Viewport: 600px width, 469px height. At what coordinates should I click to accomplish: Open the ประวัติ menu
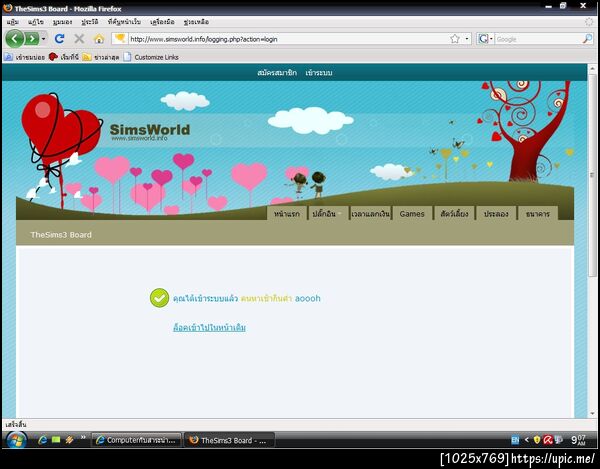[x=90, y=22]
